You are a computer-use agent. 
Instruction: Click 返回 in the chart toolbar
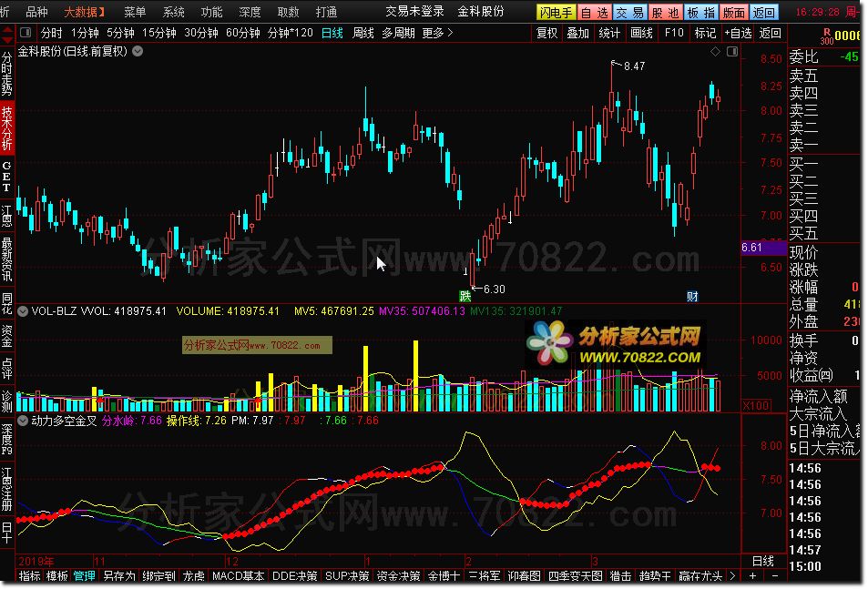tap(770, 33)
